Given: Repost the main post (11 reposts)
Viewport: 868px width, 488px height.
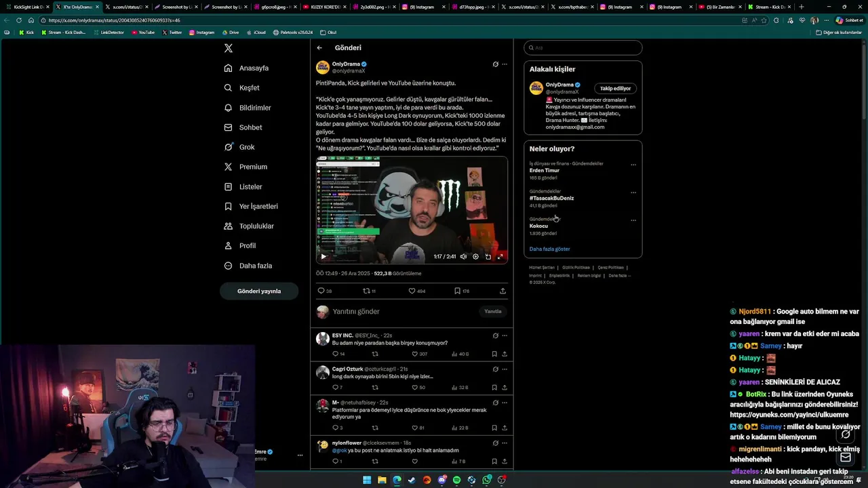Looking at the screenshot, I should coord(370,291).
